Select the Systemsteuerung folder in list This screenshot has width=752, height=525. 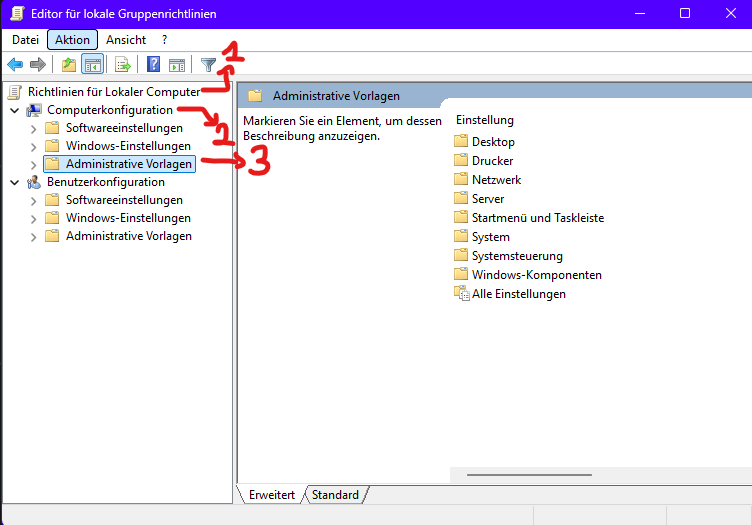[x=517, y=256]
